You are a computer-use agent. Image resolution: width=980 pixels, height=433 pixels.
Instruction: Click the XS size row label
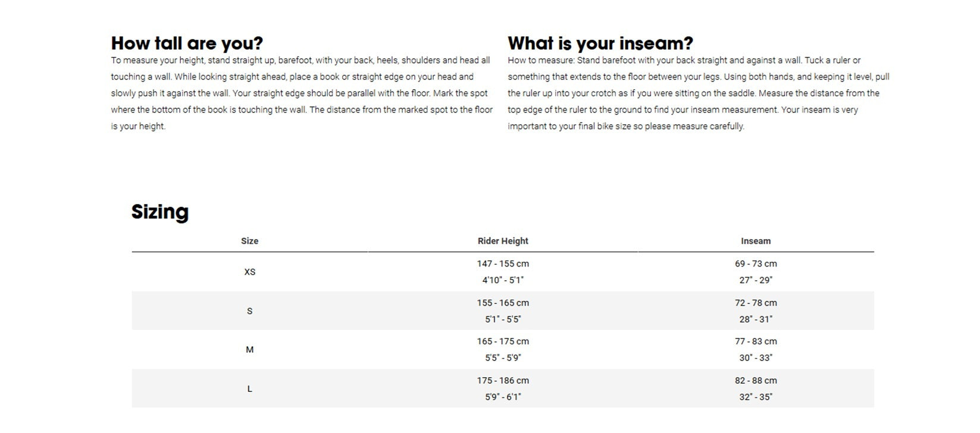point(249,272)
